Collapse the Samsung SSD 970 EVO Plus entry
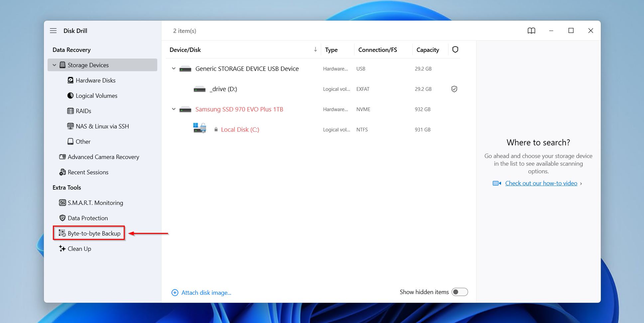Image resolution: width=644 pixels, height=323 pixels. (x=173, y=109)
